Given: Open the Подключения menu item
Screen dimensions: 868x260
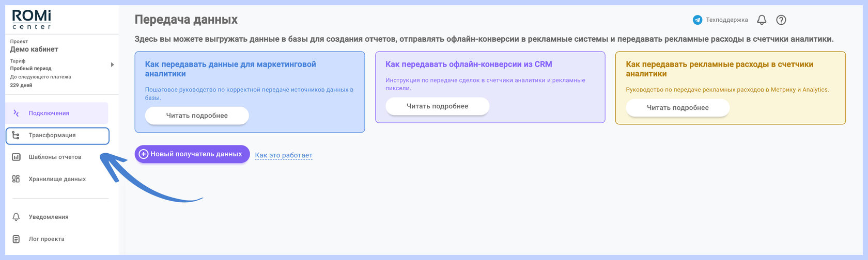Looking at the screenshot, I should pyautogui.click(x=57, y=113).
